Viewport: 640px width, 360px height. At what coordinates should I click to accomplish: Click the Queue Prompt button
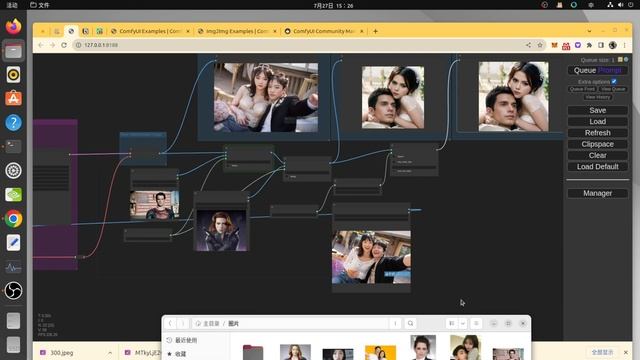tap(598, 70)
